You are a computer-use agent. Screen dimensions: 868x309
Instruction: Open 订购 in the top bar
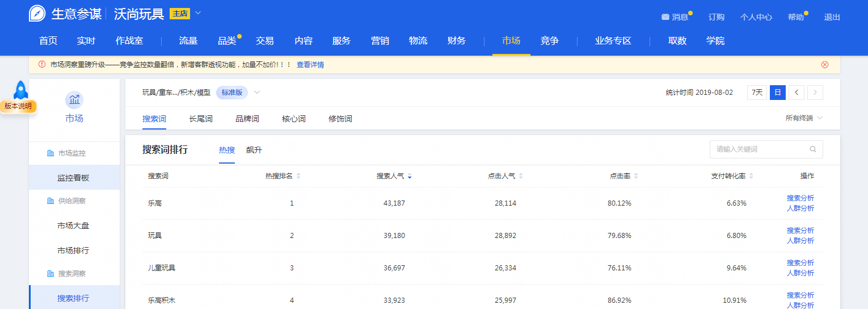click(x=717, y=17)
